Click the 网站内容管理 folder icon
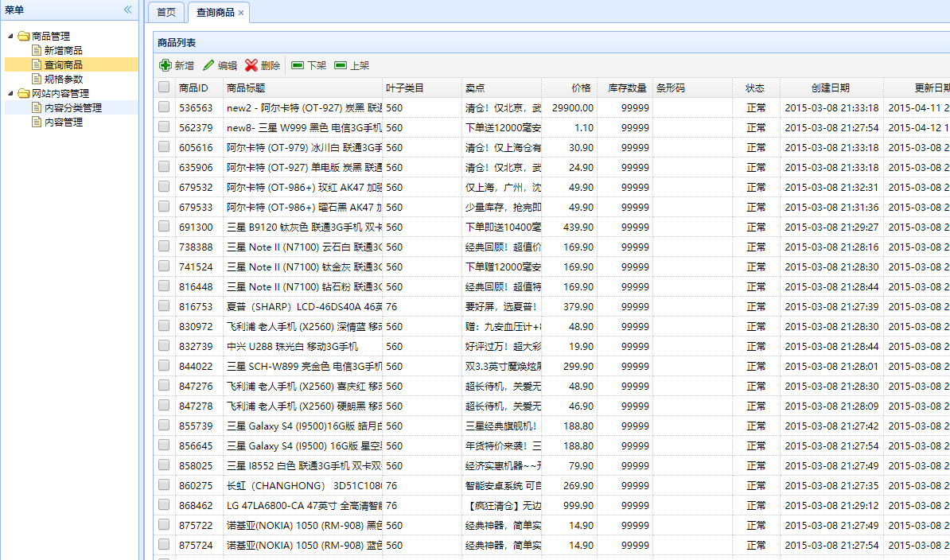Image resolution: width=950 pixels, height=560 pixels. pos(23,94)
